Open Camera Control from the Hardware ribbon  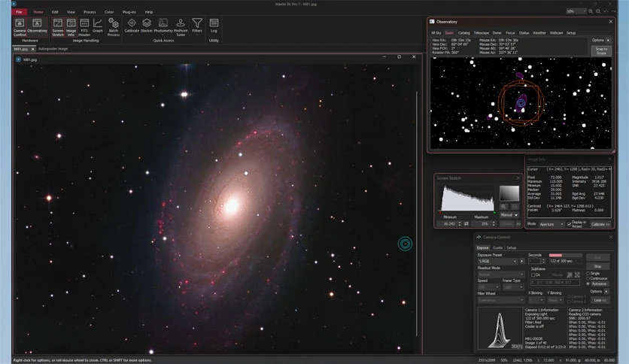(20, 26)
